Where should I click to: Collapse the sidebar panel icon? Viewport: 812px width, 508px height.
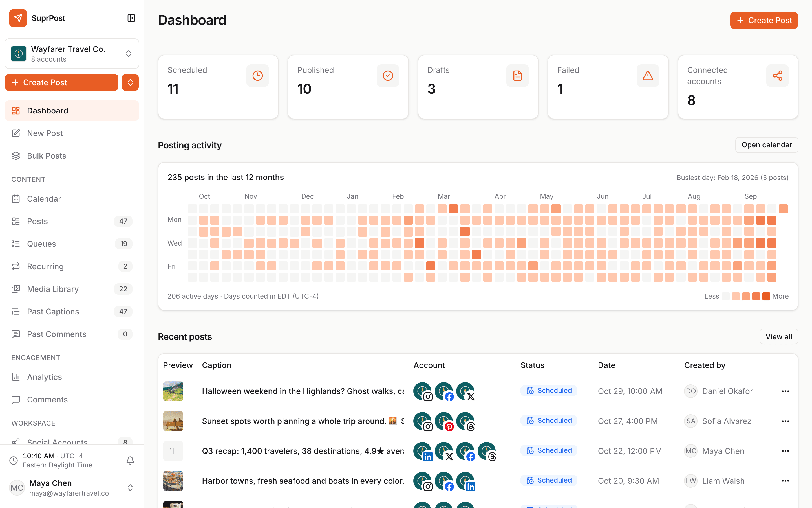(131, 18)
